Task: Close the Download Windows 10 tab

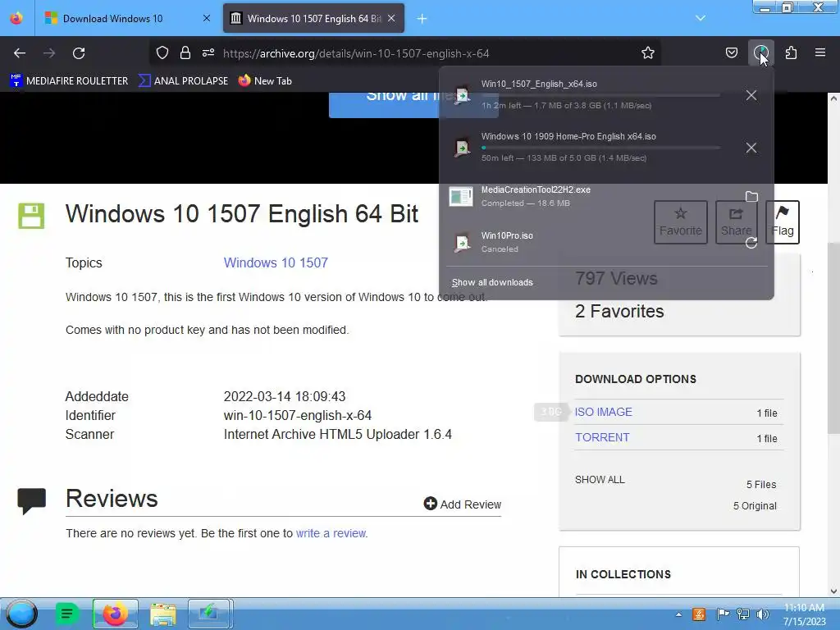Action: 206,19
